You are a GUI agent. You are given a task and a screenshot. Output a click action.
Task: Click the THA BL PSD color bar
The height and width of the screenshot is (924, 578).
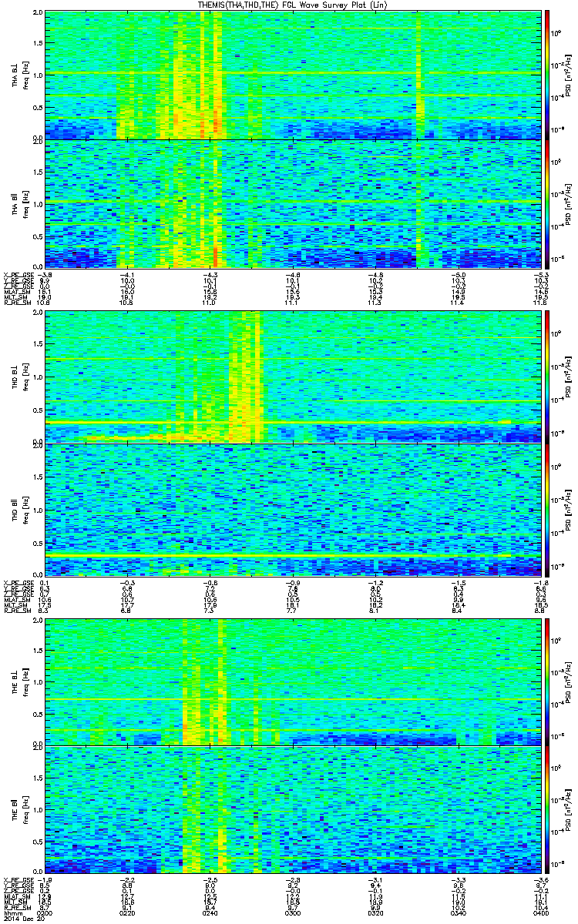(x=548, y=74)
